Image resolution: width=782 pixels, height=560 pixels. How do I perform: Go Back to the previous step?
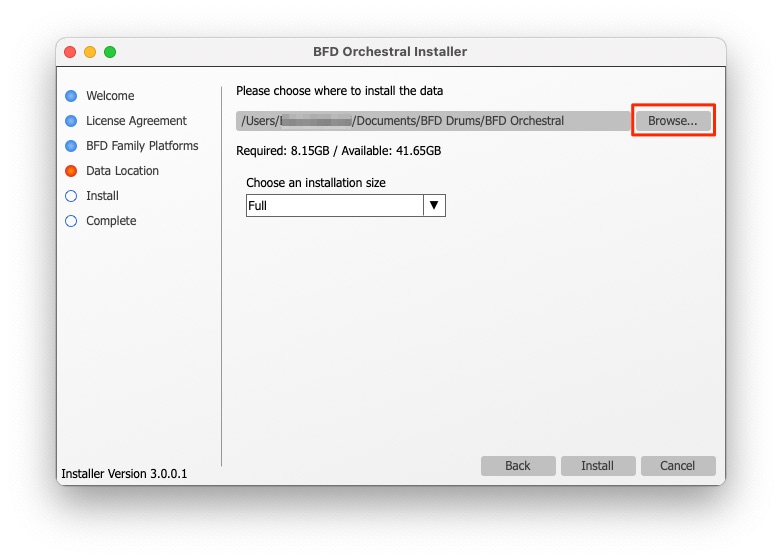[518, 466]
